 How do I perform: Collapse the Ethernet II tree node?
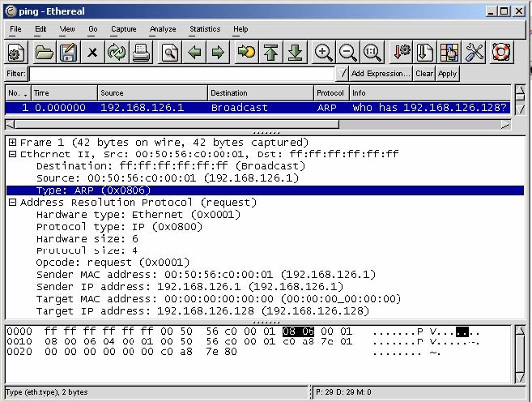13,154
